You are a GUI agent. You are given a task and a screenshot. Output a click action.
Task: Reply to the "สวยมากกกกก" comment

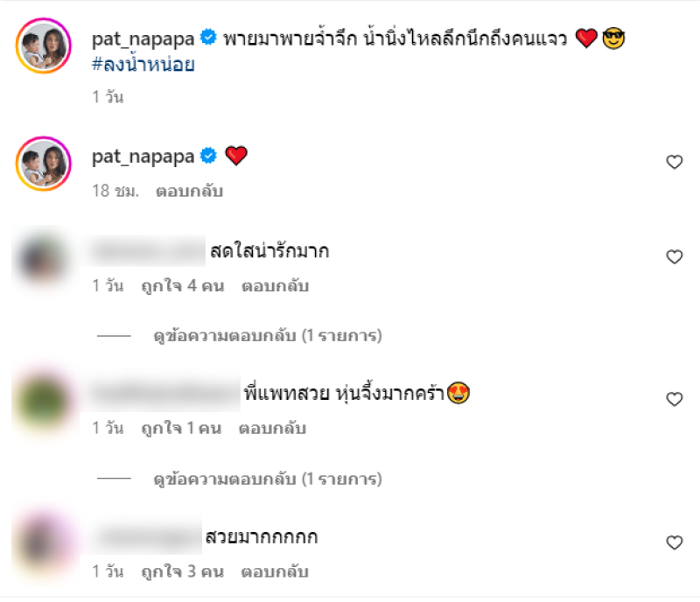(x=275, y=571)
